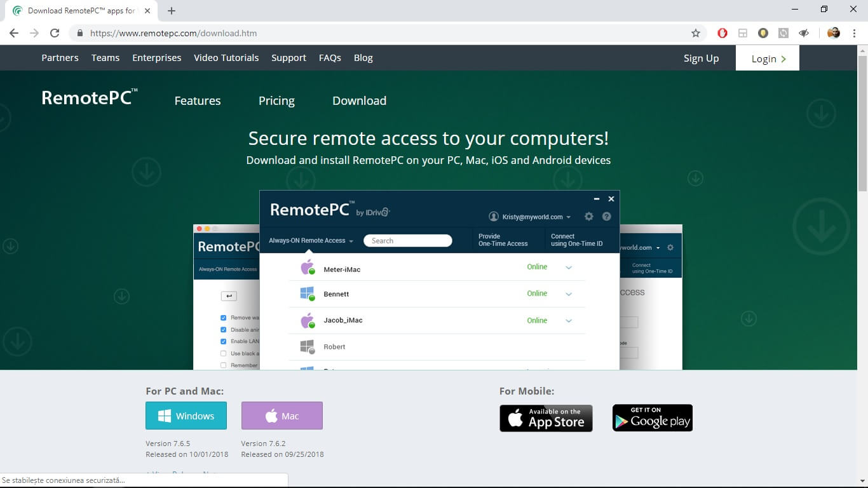
Task: Click the Search field in app preview
Action: (408, 241)
